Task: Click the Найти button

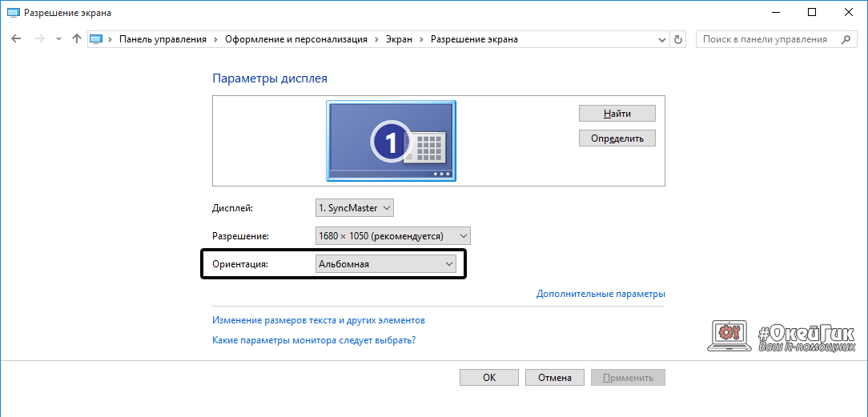Action: (x=617, y=114)
